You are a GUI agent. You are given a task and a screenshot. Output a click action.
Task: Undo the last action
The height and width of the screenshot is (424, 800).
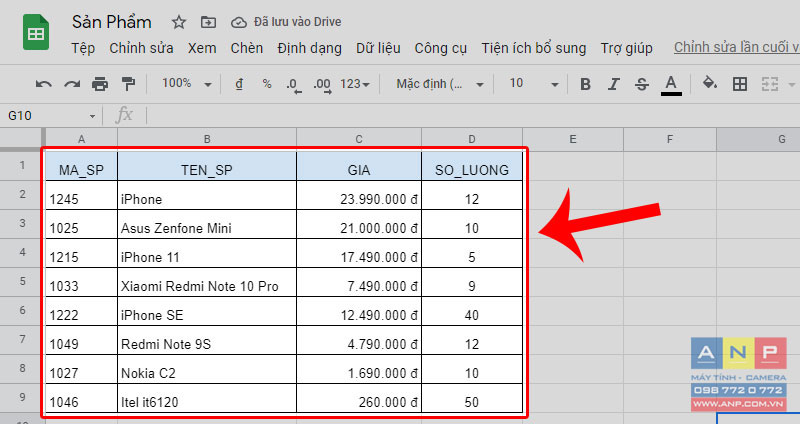[44, 84]
